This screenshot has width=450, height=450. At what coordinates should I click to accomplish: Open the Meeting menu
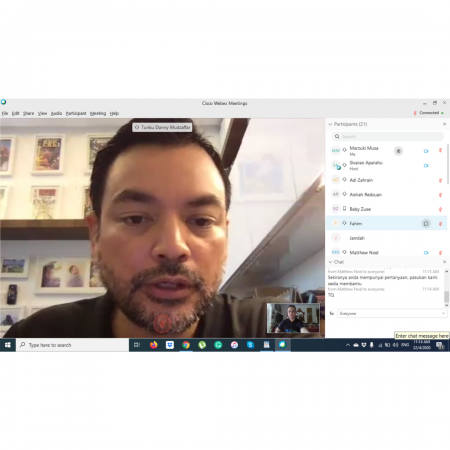click(98, 113)
